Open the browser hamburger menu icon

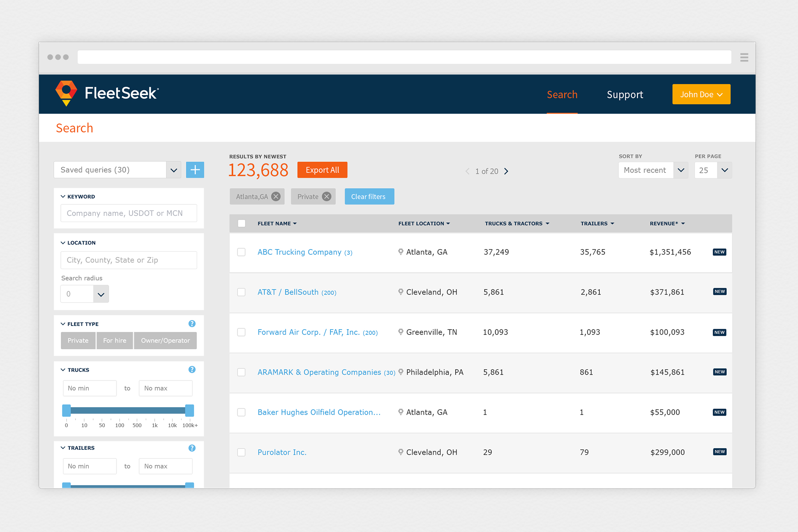(744, 58)
